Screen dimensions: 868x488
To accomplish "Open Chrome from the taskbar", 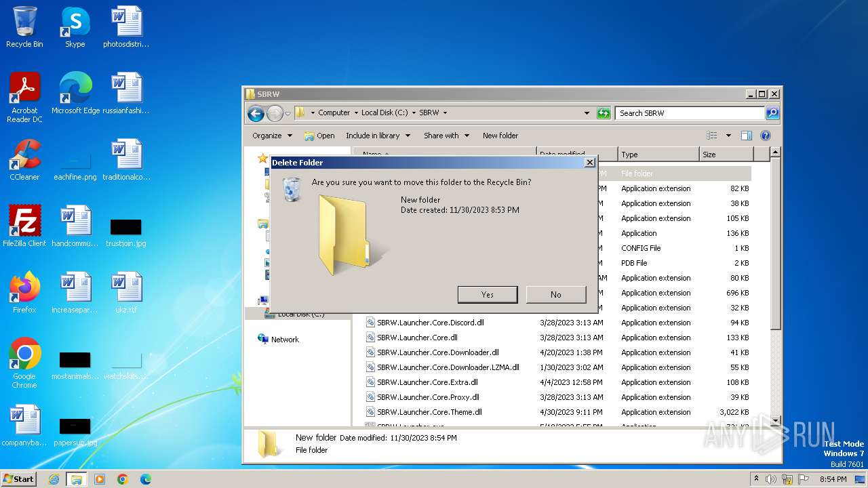I will pyautogui.click(x=123, y=479).
